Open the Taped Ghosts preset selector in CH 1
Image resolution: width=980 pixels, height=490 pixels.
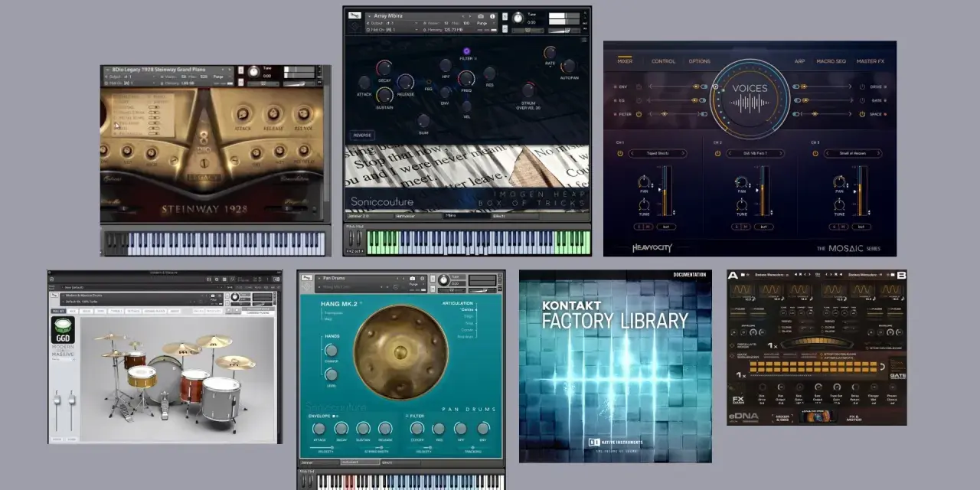(x=658, y=153)
